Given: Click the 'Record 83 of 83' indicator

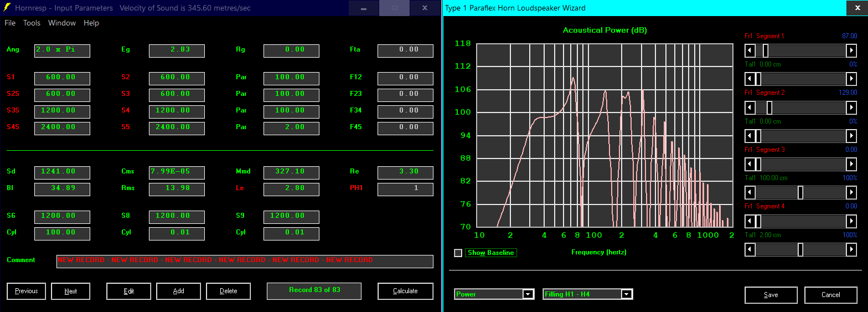Looking at the screenshot, I should [314, 291].
